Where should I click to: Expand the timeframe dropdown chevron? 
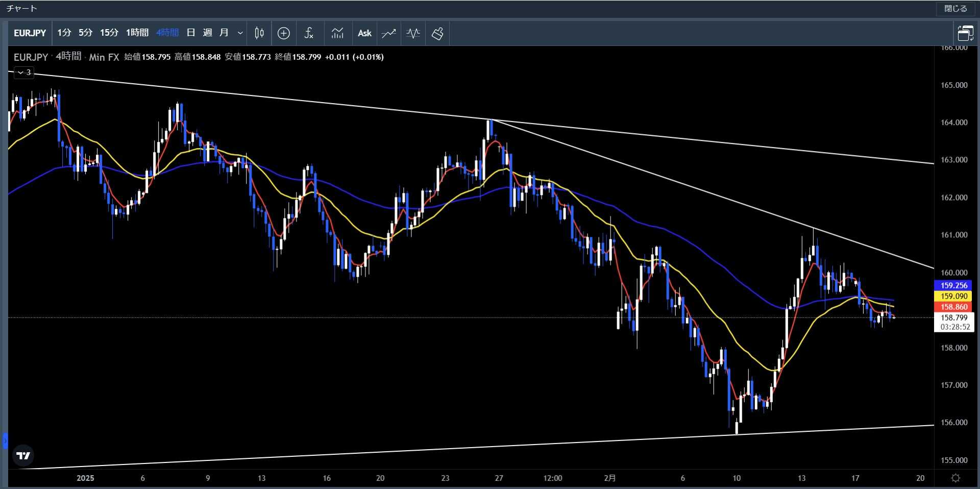[240, 33]
